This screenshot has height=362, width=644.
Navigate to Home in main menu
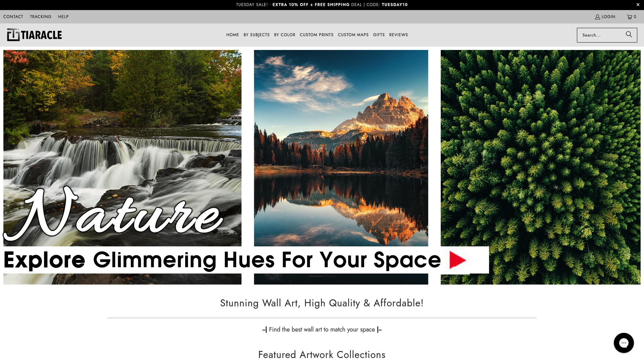(232, 35)
